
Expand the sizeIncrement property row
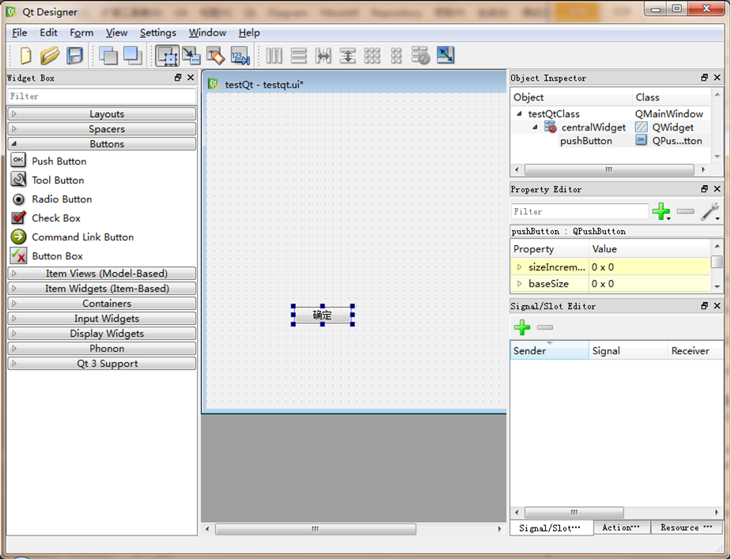pos(520,267)
